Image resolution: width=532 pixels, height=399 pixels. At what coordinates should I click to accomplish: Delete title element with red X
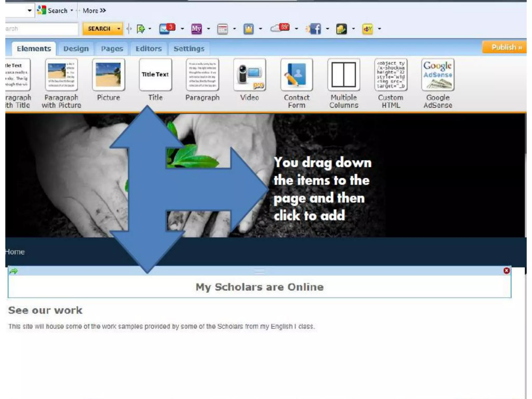(506, 271)
